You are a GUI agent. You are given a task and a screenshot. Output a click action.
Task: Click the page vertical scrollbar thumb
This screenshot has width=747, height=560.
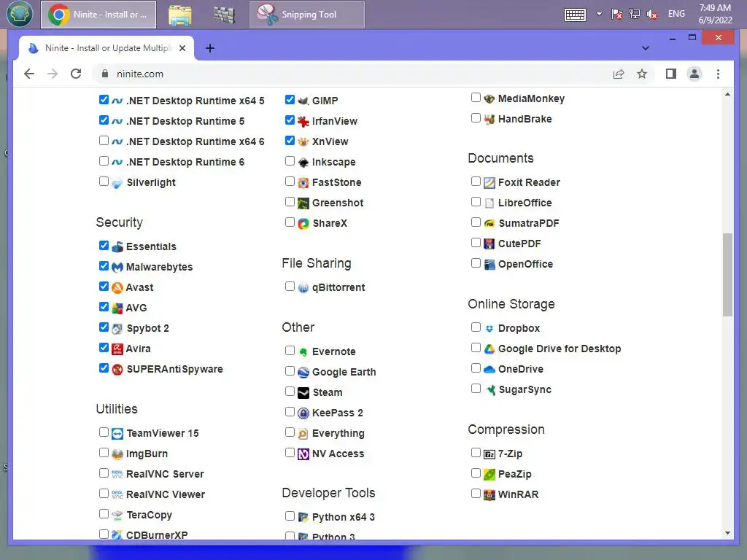point(727,275)
